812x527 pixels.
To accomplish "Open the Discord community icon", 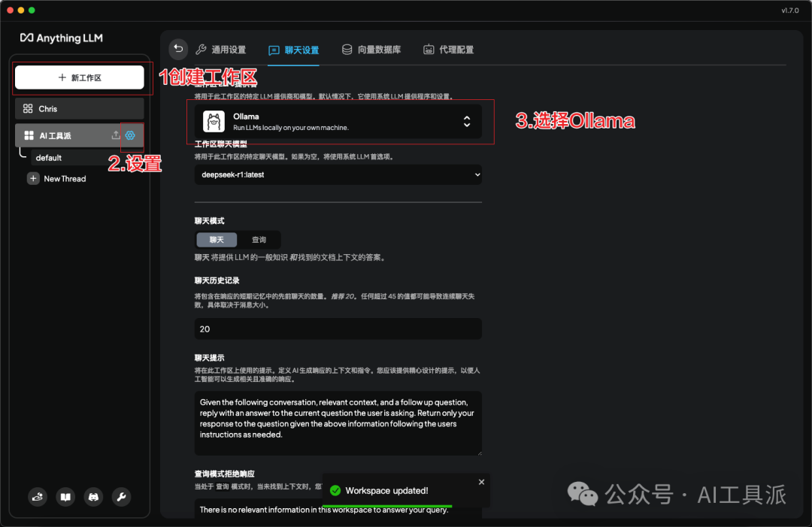I will tap(94, 497).
